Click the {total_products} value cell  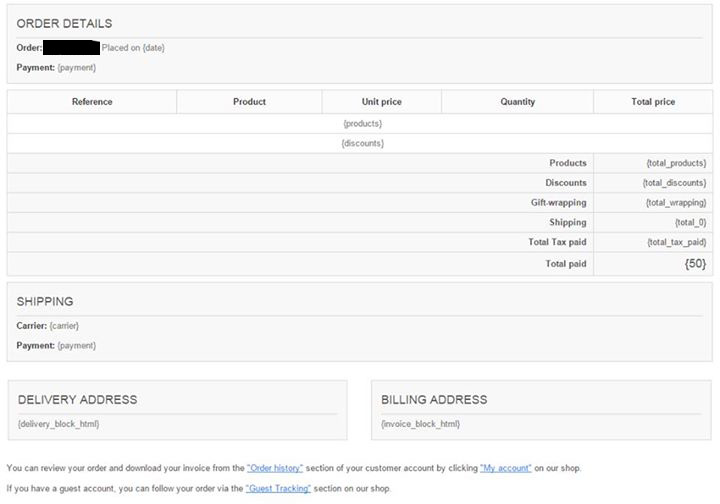[x=676, y=163]
